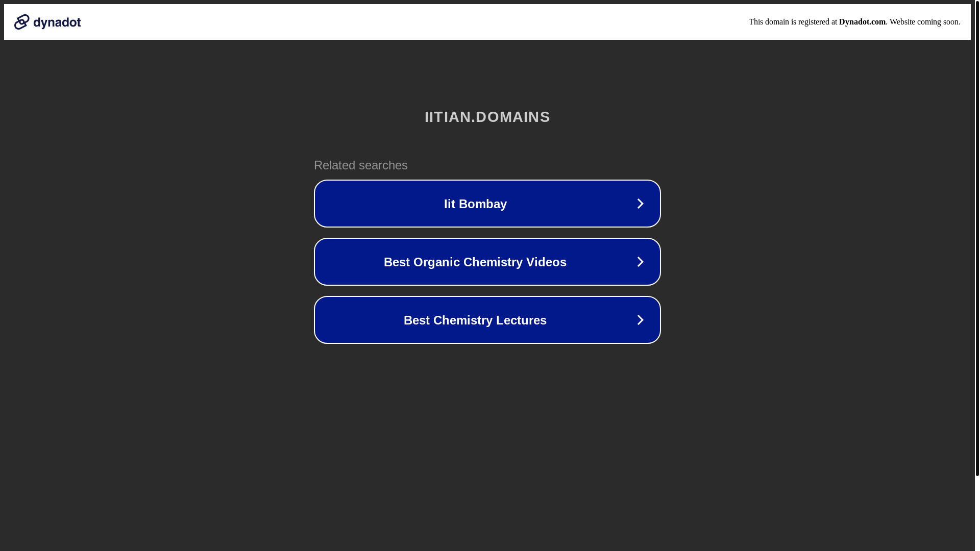Click the arrow on Organic Chemistry Videos row
This screenshot has width=980, height=551.
[x=640, y=262]
